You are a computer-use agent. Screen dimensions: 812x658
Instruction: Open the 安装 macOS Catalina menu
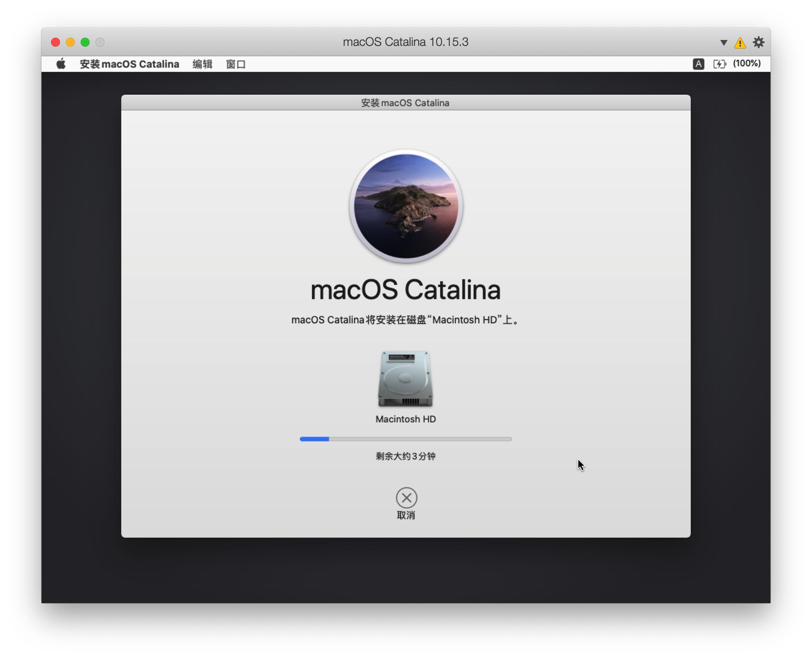click(x=129, y=64)
